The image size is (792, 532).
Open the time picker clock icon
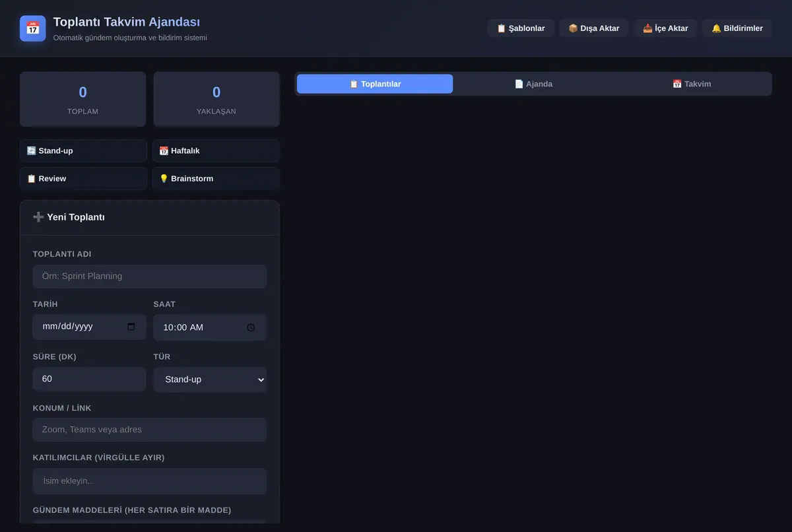coord(251,327)
